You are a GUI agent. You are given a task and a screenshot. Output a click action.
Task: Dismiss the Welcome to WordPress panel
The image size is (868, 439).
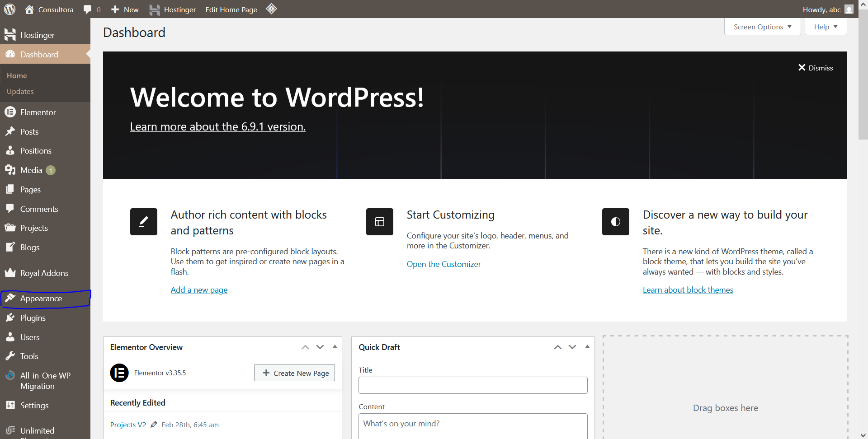[x=816, y=68]
